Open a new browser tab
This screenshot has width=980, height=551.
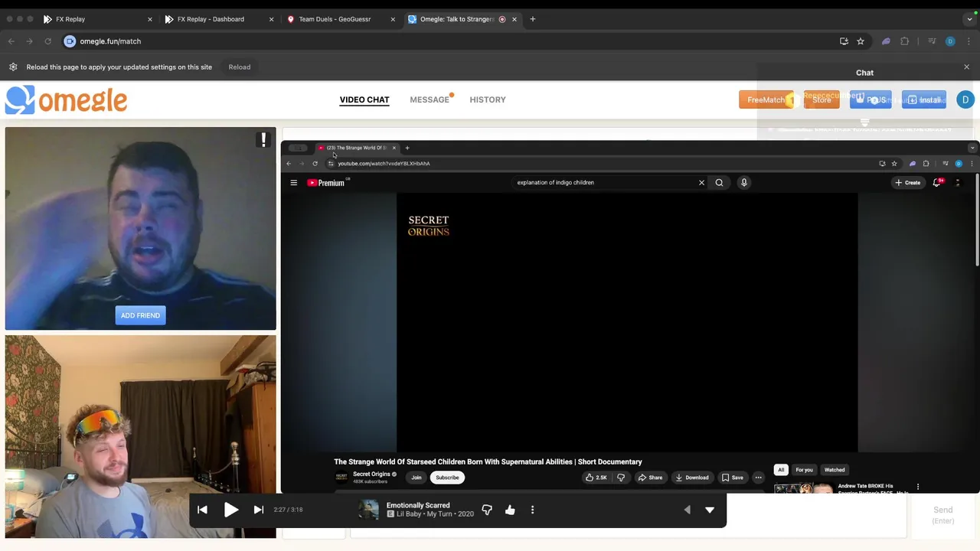(x=533, y=19)
